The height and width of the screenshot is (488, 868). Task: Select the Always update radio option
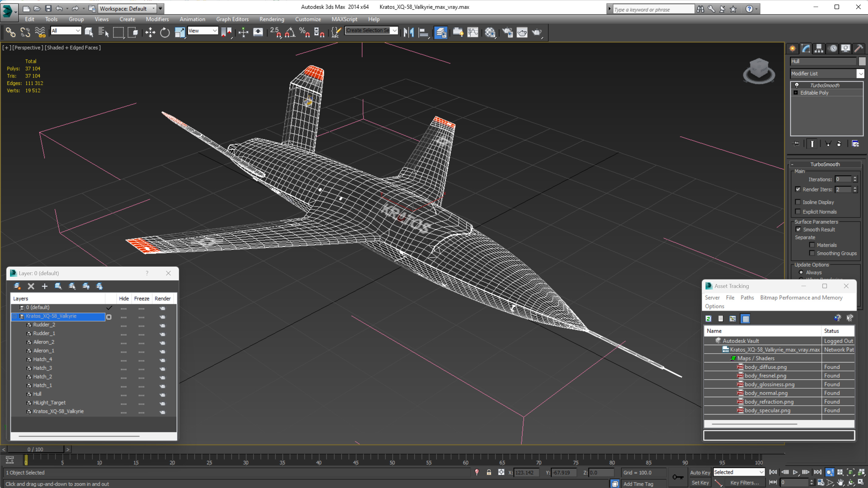click(x=801, y=272)
